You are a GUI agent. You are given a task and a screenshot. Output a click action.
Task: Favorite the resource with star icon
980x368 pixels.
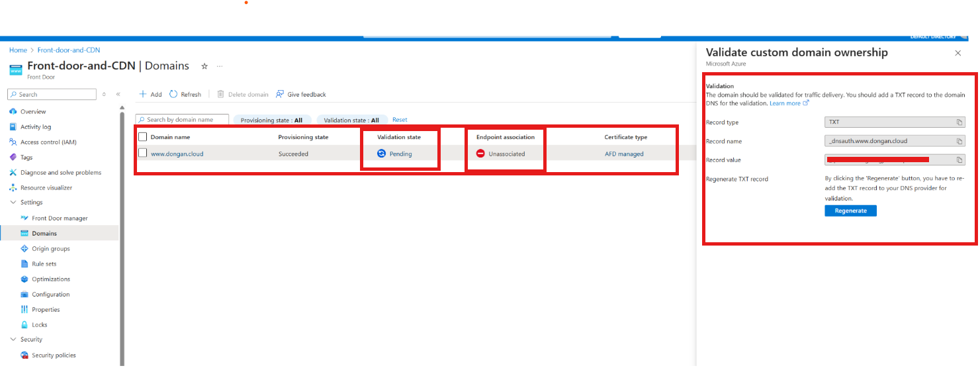pos(204,66)
